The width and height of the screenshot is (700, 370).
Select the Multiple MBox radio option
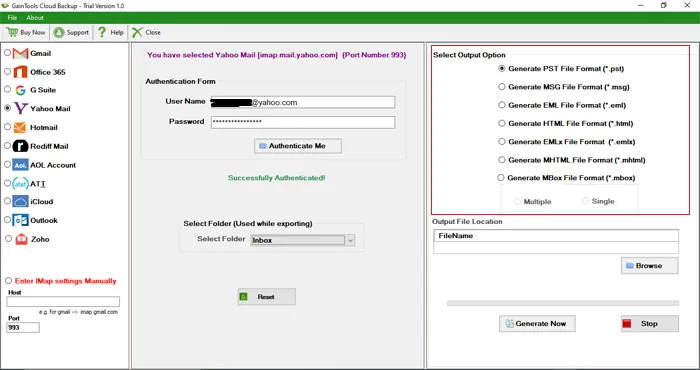coord(517,202)
